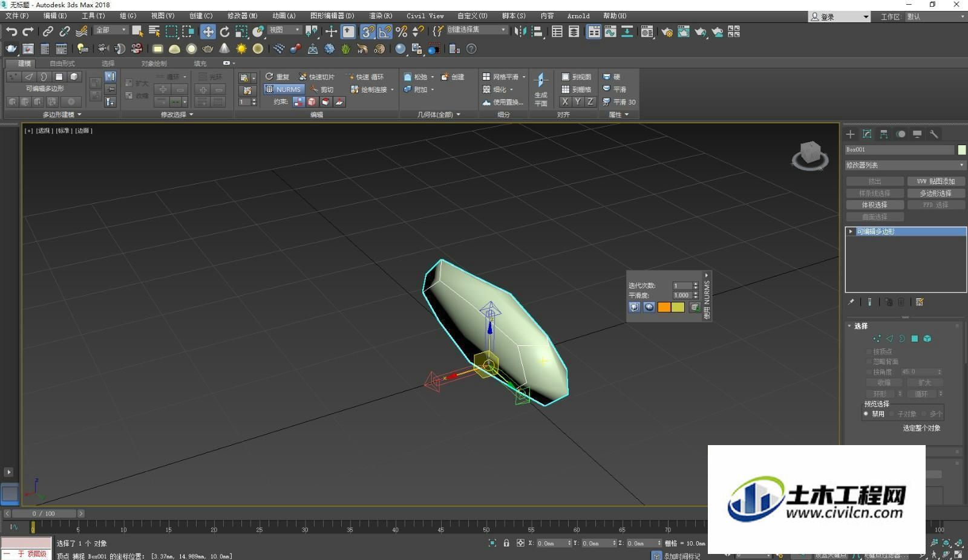
Task: Click the Mirror tool icon
Action: pos(520,31)
